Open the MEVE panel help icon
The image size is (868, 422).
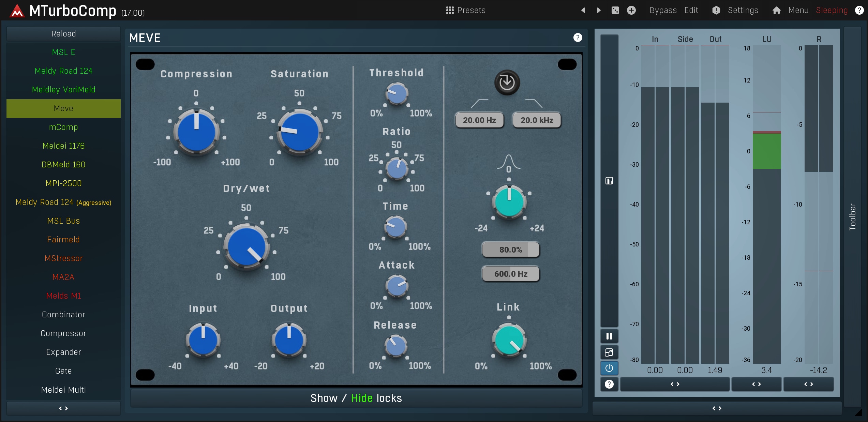point(578,37)
